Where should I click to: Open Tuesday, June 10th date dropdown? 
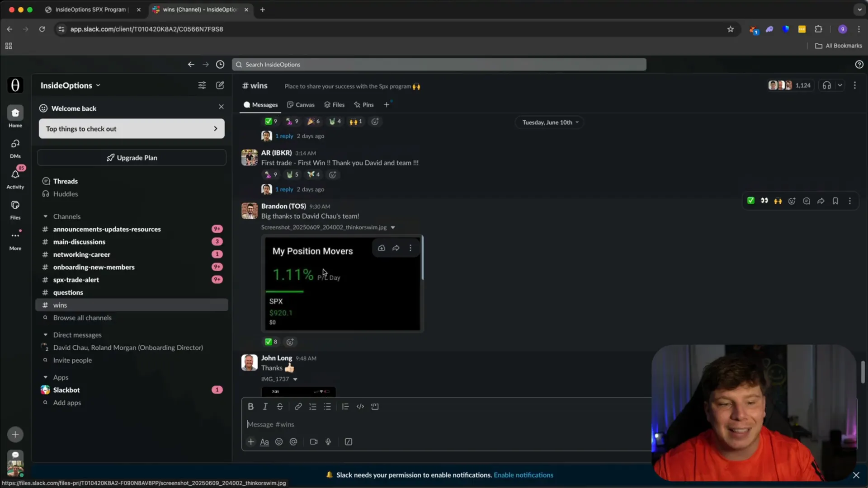pos(550,122)
